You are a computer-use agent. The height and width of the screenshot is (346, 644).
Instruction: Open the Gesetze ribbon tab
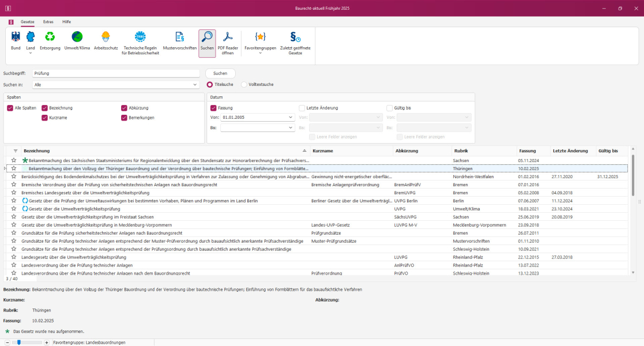(x=28, y=22)
